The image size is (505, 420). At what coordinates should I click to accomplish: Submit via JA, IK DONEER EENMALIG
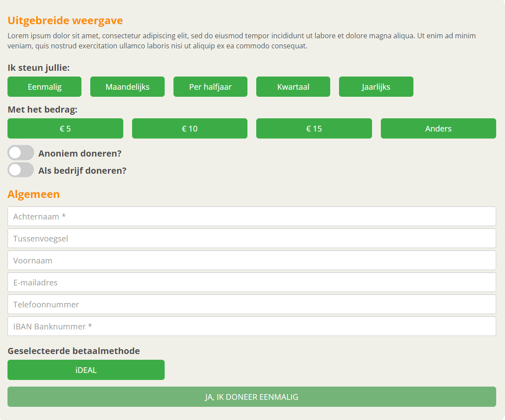tap(252, 397)
